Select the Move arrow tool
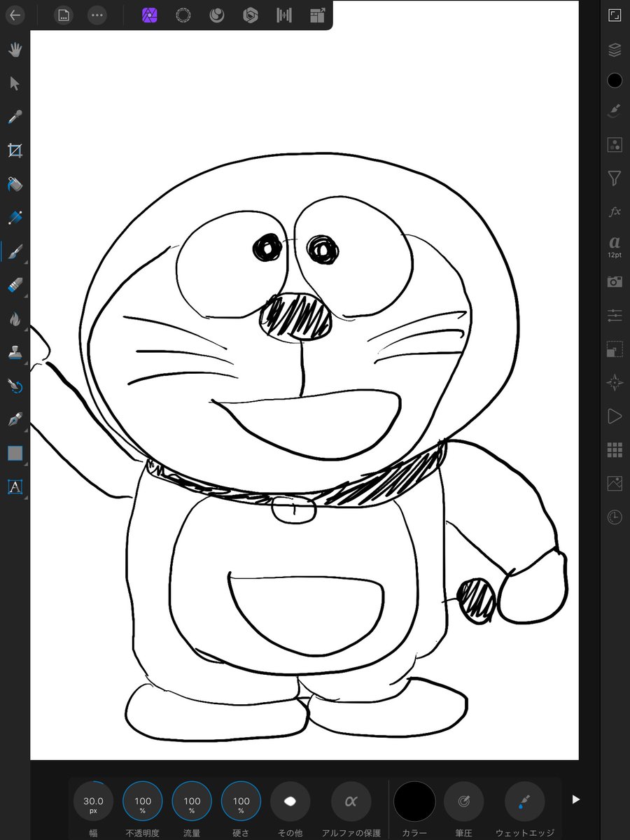Viewport: 630px width, 840px height. [15, 83]
